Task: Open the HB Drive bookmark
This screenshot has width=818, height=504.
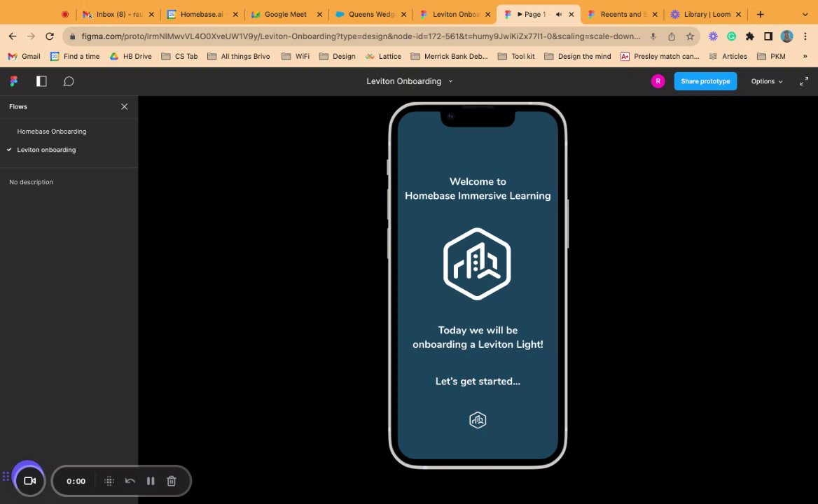Action: 130,56
